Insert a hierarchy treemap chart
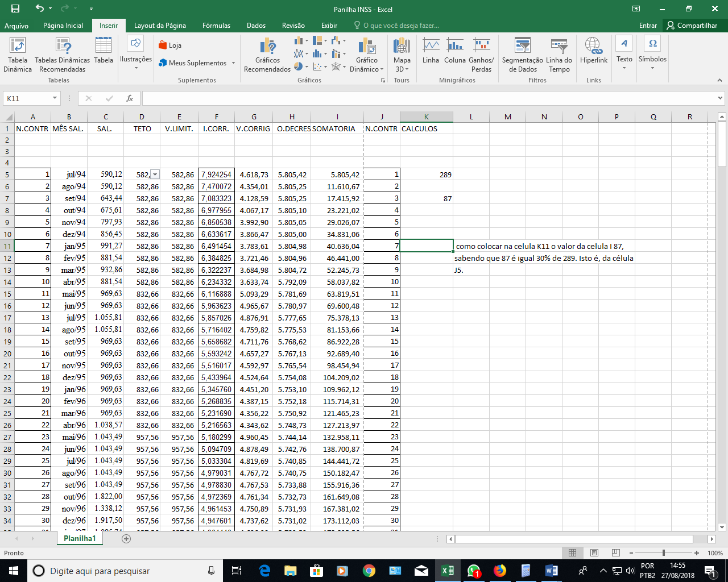Image resolution: width=728 pixels, height=582 pixels. [x=320, y=41]
